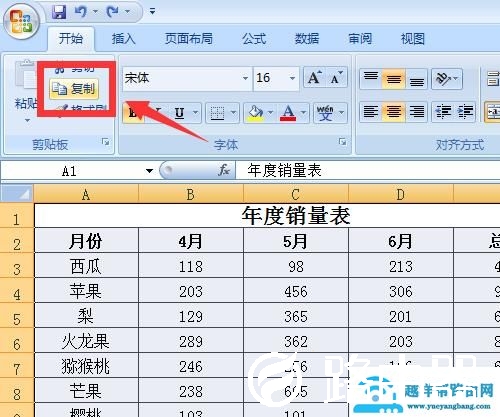Viewport: 500px width, 417px height.
Task: Select cell containing 238
Action: pyautogui.click(x=191, y=391)
